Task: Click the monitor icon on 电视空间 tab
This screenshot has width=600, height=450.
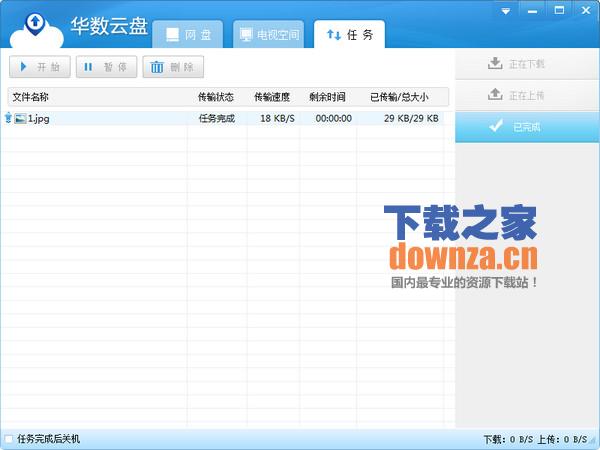Action: [246, 34]
